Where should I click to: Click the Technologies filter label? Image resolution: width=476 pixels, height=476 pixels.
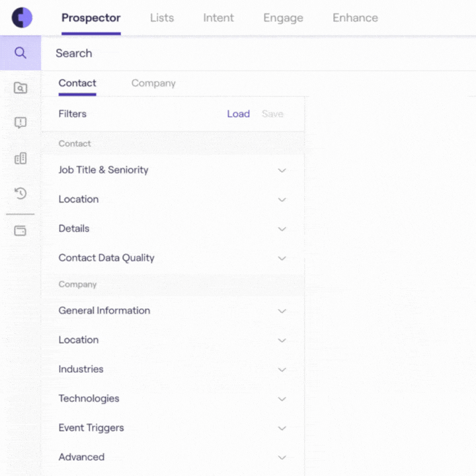coord(89,398)
